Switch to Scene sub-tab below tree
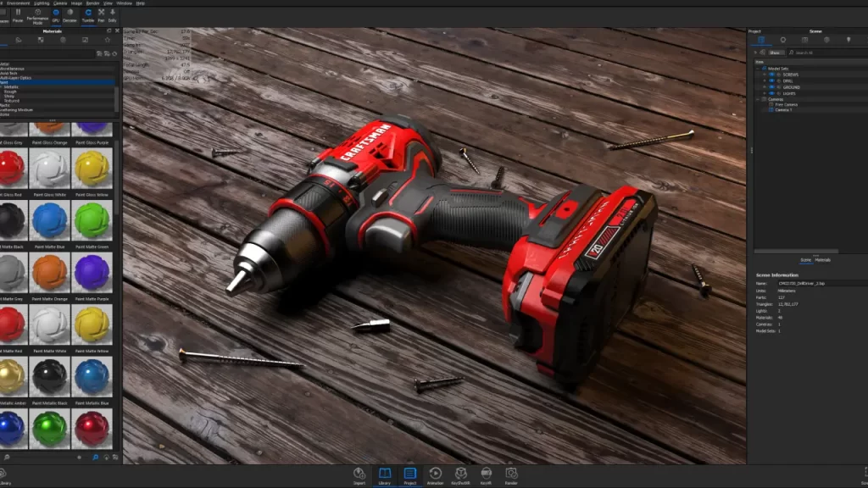The width and height of the screenshot is (868, 488). pos(805,260)
